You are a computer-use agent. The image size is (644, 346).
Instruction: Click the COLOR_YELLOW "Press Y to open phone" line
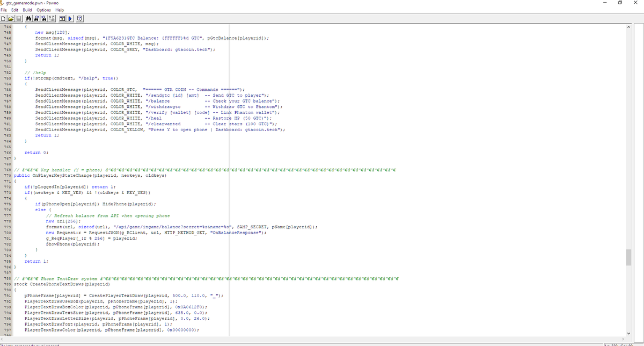pos(160,129)
